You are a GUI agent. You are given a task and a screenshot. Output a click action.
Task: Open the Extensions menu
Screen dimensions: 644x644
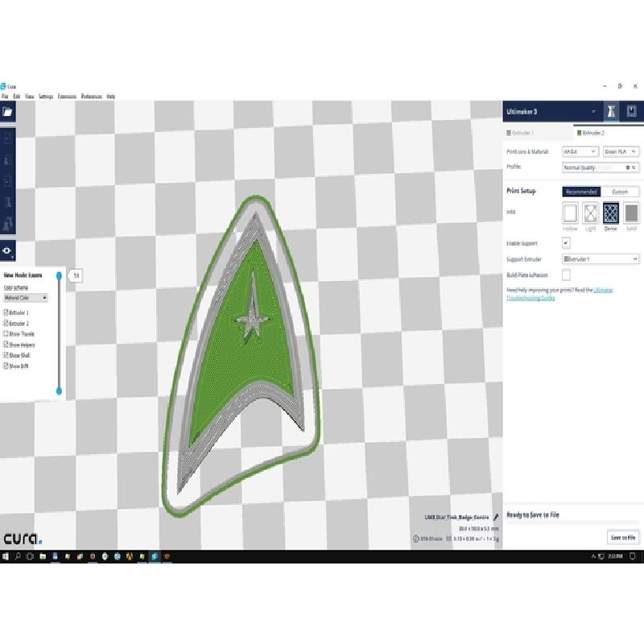(x=67, y=97)
